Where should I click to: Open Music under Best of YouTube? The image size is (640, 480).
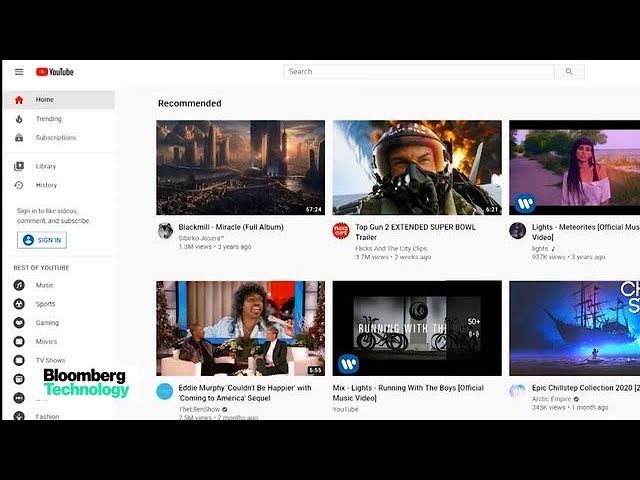click(44, 285)
